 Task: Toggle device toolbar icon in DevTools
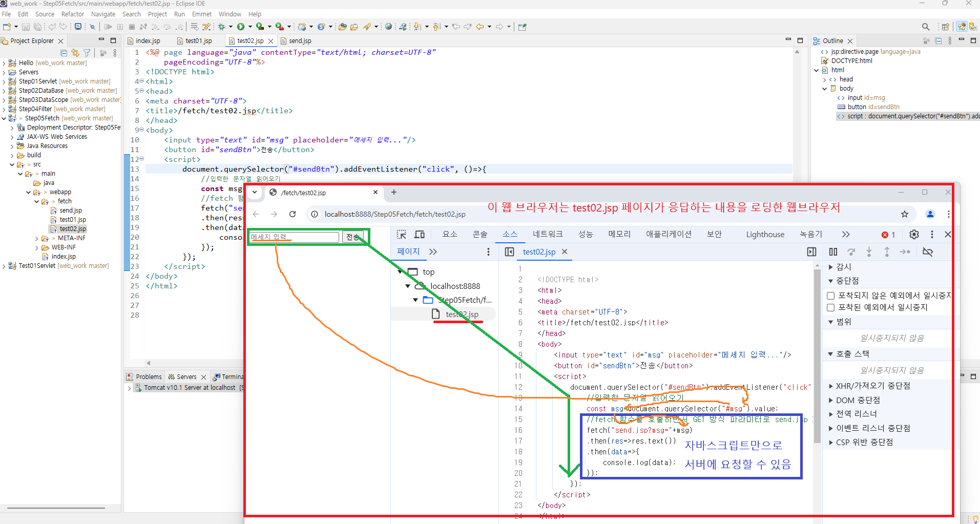[420, 235]
